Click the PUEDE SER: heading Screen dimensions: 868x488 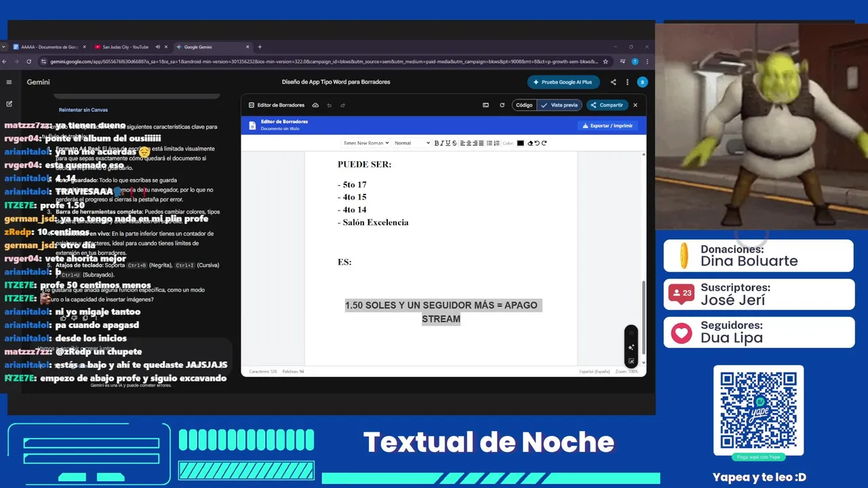point(364,164)
